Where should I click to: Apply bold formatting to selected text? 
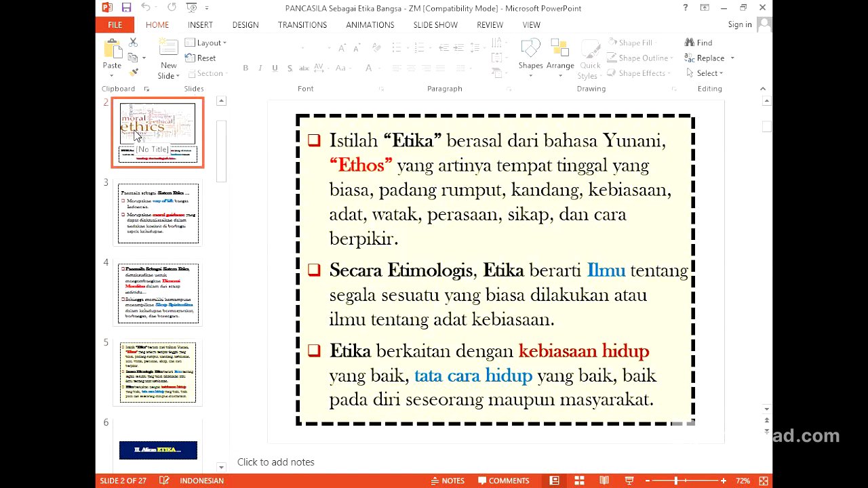[245, 68]
